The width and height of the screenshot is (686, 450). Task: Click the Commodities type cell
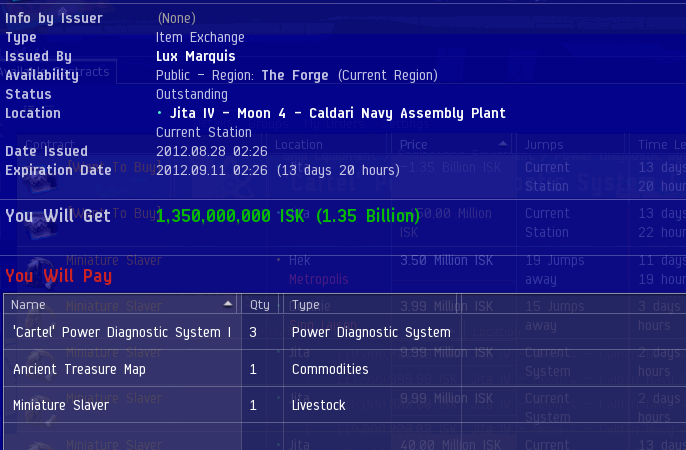(x=330, y=369)
